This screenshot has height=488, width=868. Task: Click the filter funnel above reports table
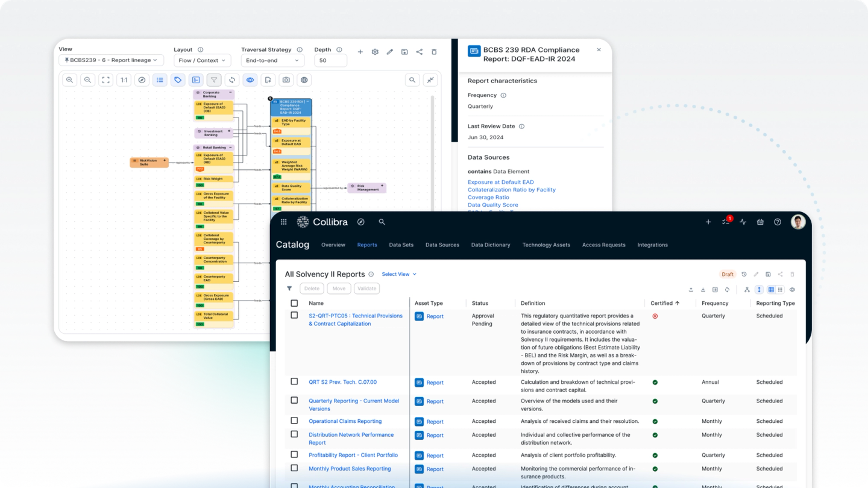click(x=289, y=289)
